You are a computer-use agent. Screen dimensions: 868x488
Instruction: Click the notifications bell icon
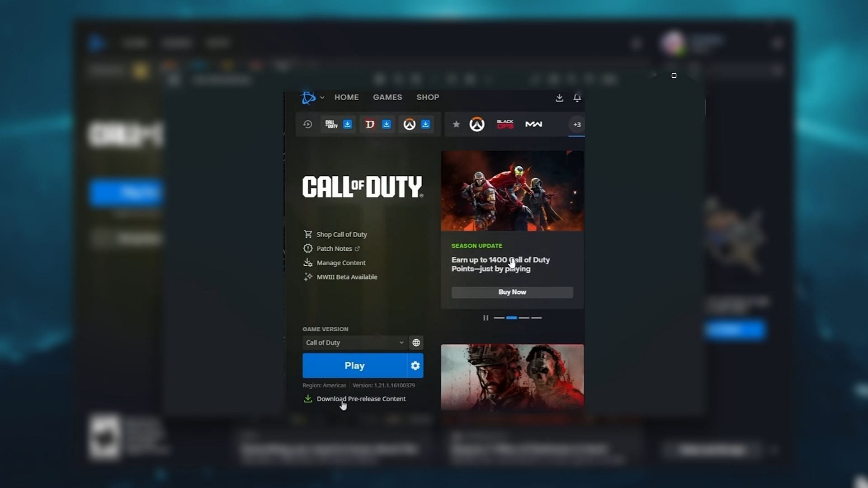576,98
